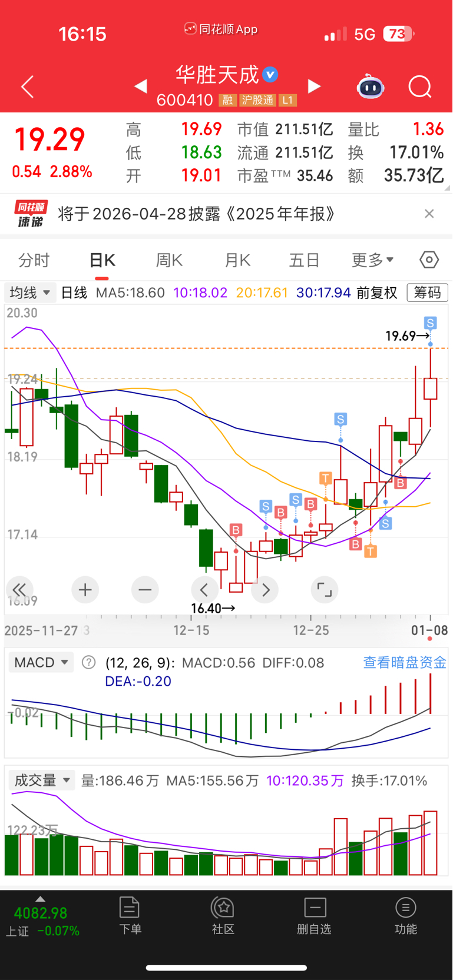This screenshot has height=980, width=453.
Task: Tap the 额 35.73亿 amount value
Action: [414, 175]
